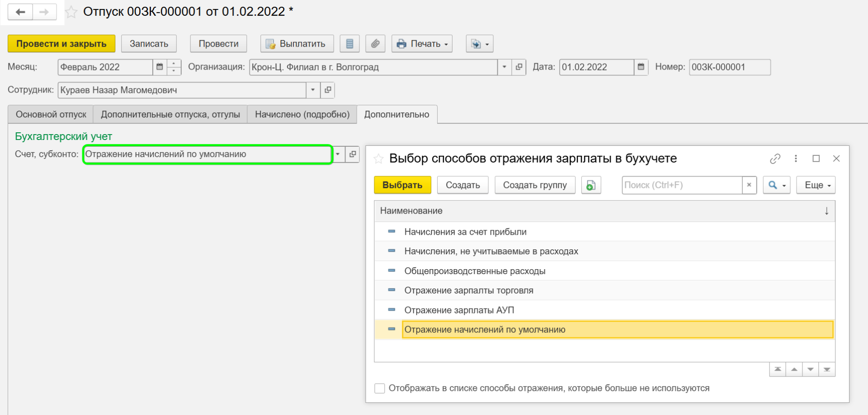Open calendar picker for Дата field
This screenshot has height=415, width=868.
(641, 67)
